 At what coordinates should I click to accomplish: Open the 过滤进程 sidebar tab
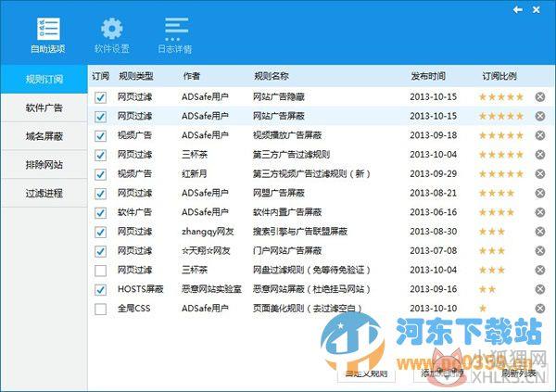point(44,194)
